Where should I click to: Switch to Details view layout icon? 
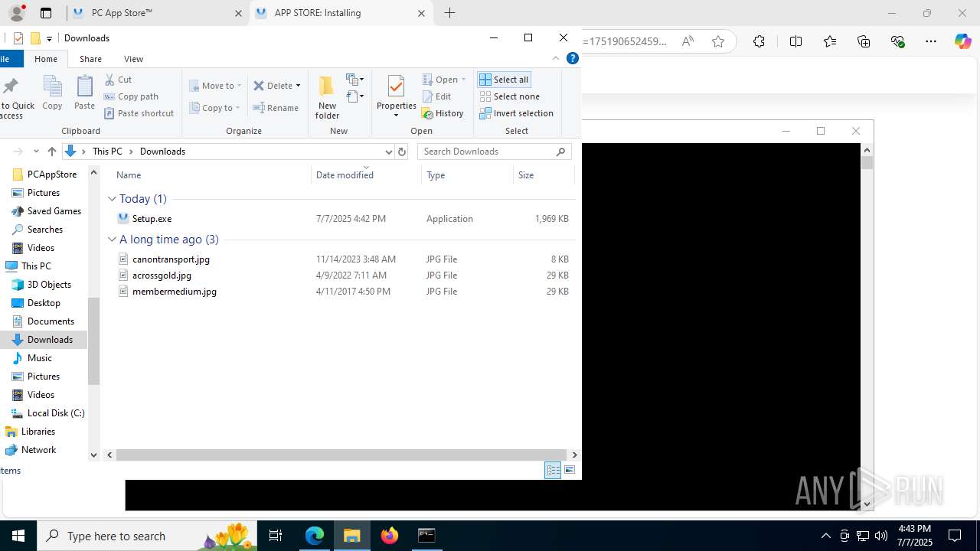coord(553,471)
